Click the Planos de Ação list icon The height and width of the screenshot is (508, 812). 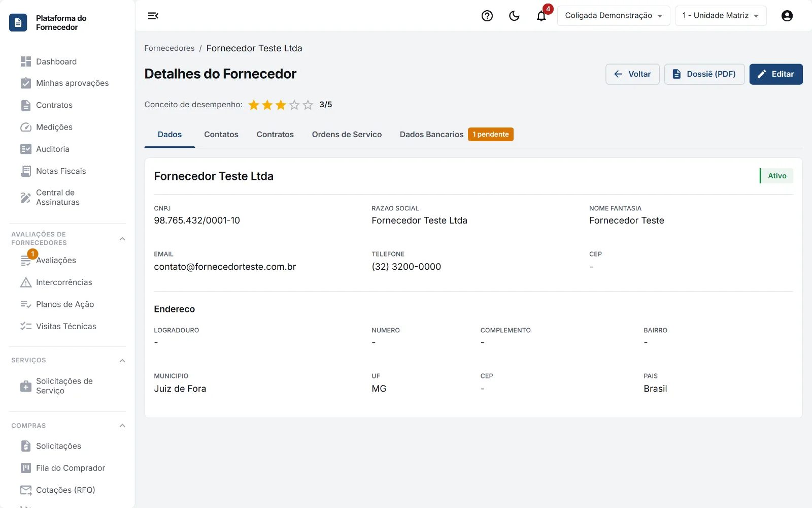coord(26,304)
